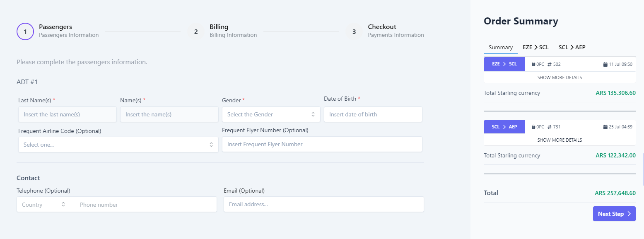The height and width of the screenshot is (239, 644).
Task: Click the Frequent Flyer Number field
Action: coord(322,144)
